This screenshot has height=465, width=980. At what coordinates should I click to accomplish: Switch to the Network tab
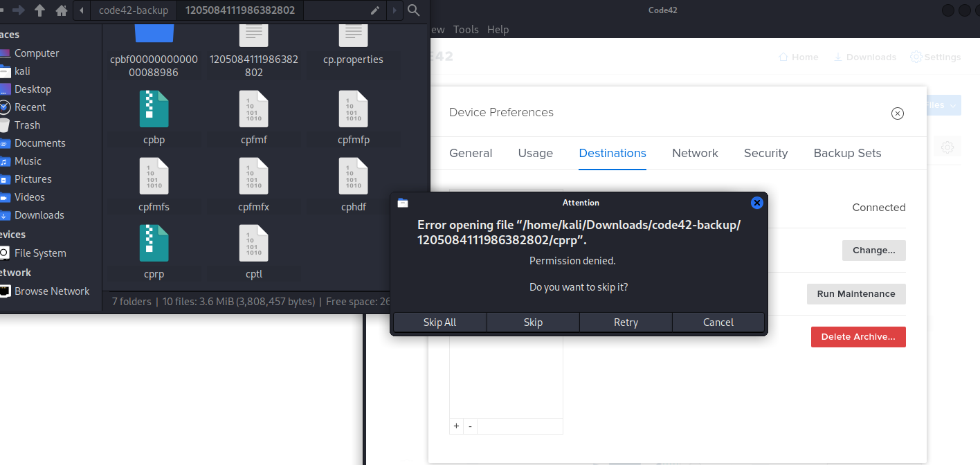click(695, 154)
